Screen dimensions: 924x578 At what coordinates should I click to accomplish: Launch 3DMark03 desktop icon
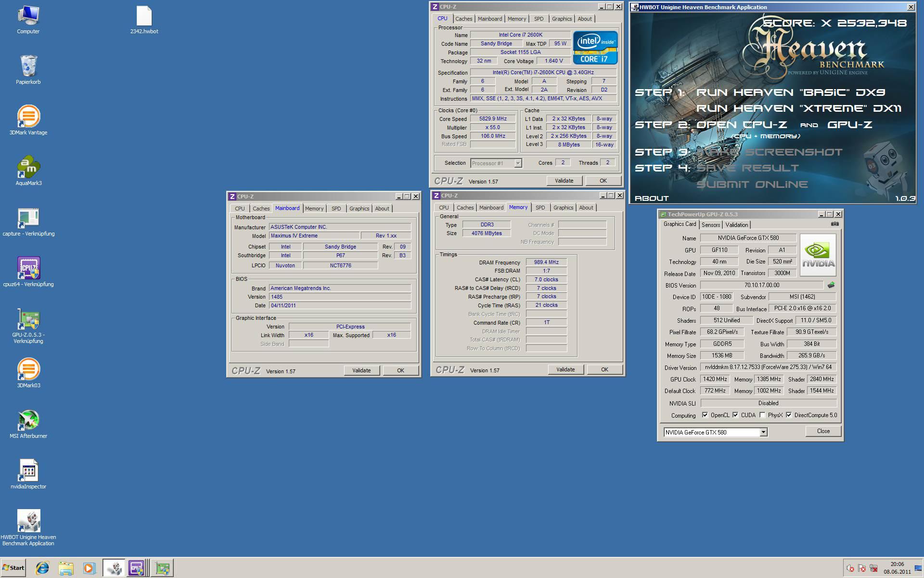click(28, 373)
